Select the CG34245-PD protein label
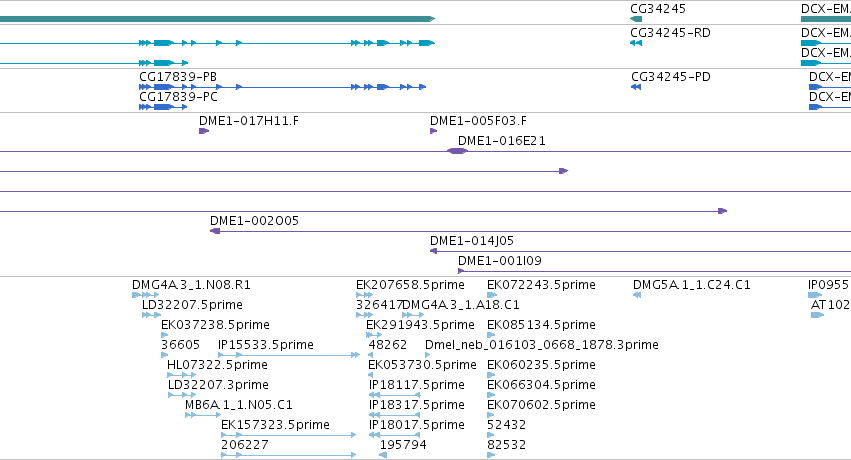The image size is (851, 460). pos(671,76)
